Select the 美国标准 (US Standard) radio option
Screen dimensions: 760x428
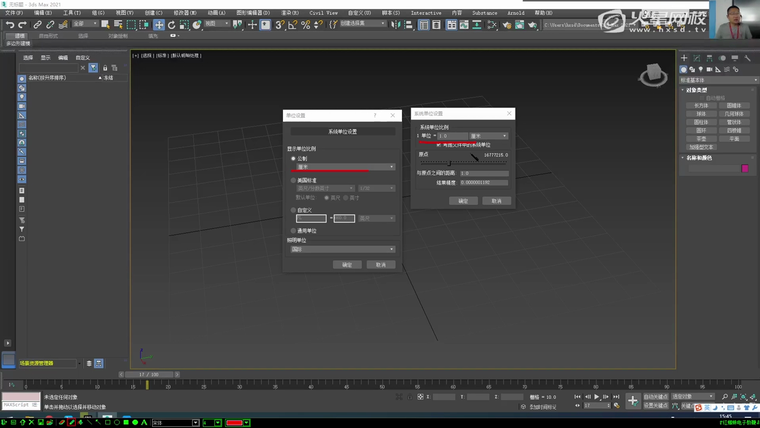[292, 180]
